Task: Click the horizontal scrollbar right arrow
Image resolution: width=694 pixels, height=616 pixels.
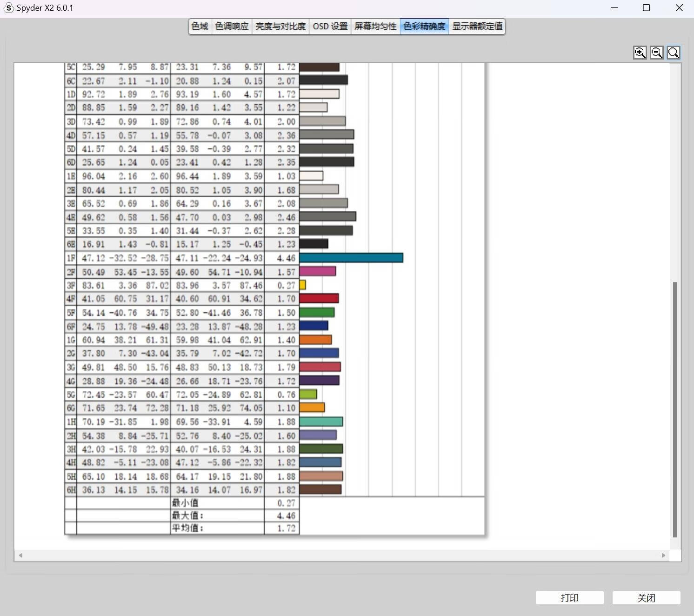Action: pos(663,555)
